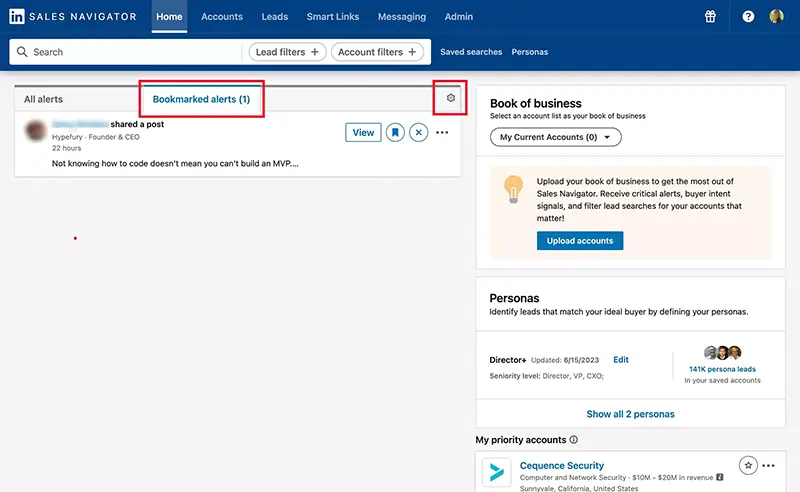Click the Upload accounts button
Screen dimensions: 800x492
click(x=580, y=240)
